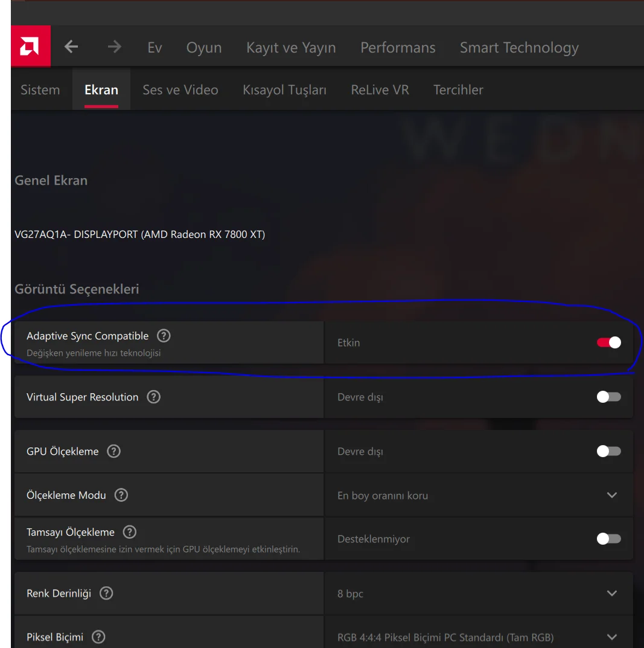
Task: Expand the Piksel Biçimi dropdown
Action: click(x=611, y=637)
